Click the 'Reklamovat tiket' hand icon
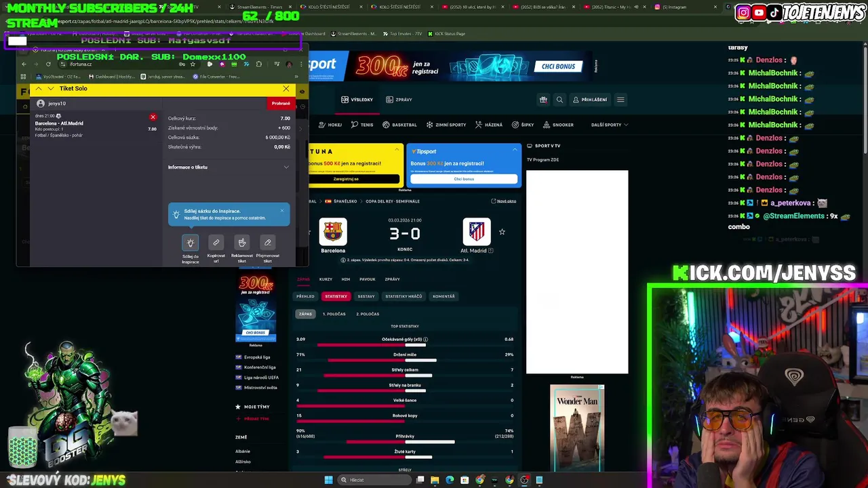868x488 pixels. 242,243
